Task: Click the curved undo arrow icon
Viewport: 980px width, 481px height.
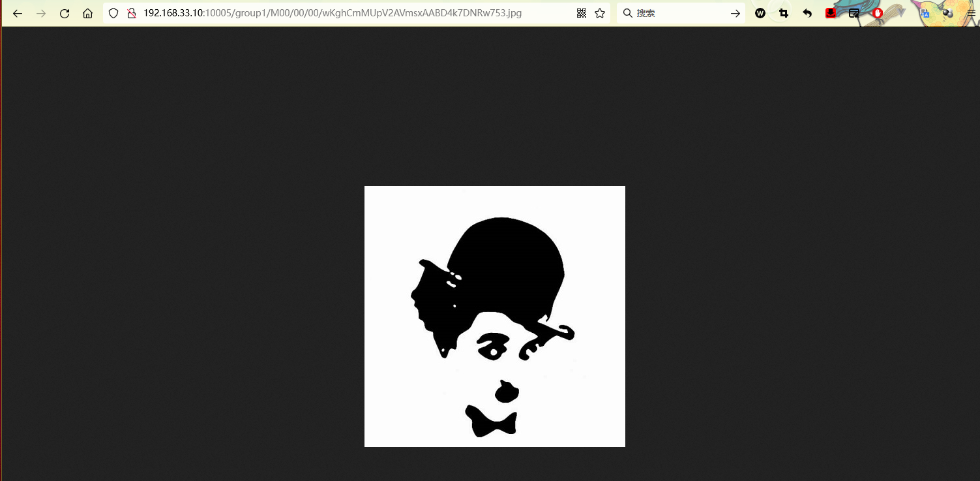Action: point(807,13)
